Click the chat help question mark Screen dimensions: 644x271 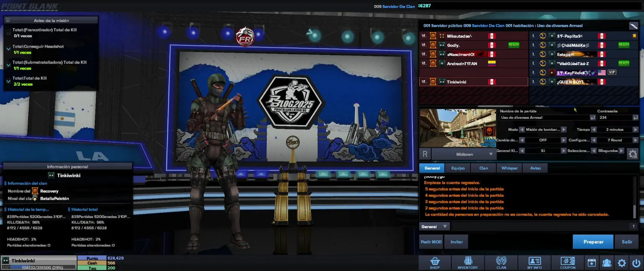633,226
